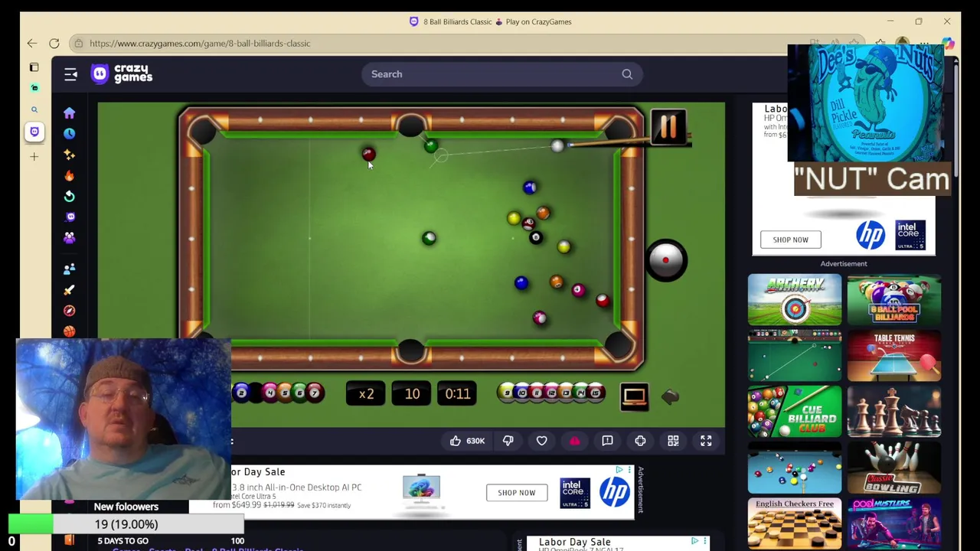The height and width of the screenshot is (551, 980).
Task: Click the score 10 display
Action: click(412, 394)
